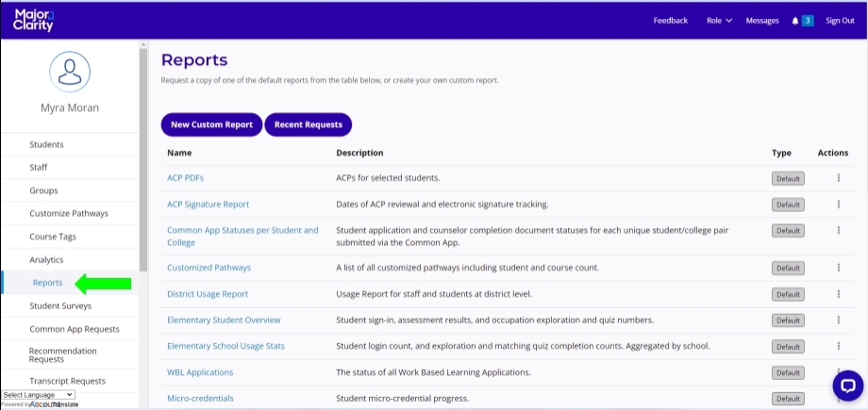Click Sign Out in the header
Screen dimensions: 868x410
tap(840, 21)
